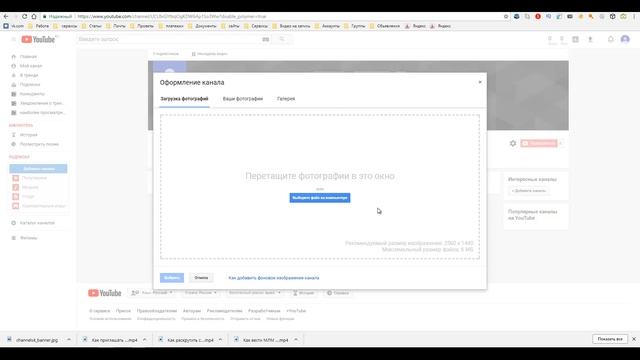Open the YouTube logo in the header
Image resolution: width=640 pixels, height=360 pixels.
(38, 39)
